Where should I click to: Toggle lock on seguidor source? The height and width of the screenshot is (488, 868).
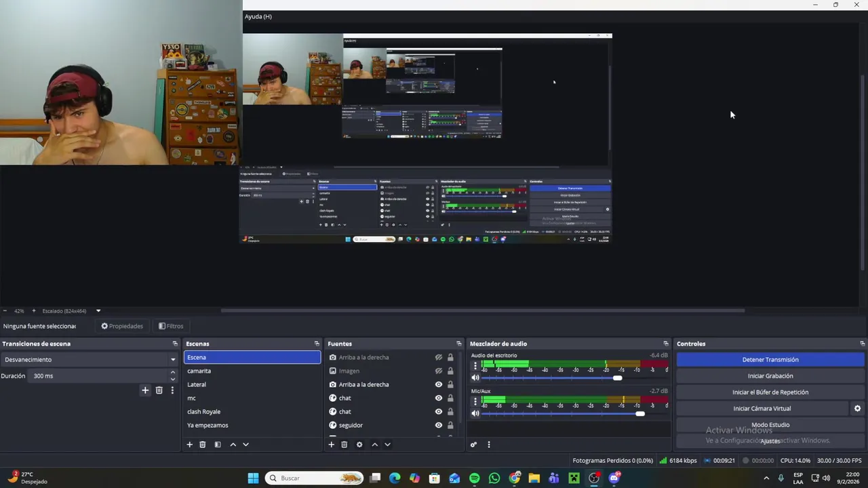[x=450, y=425]
